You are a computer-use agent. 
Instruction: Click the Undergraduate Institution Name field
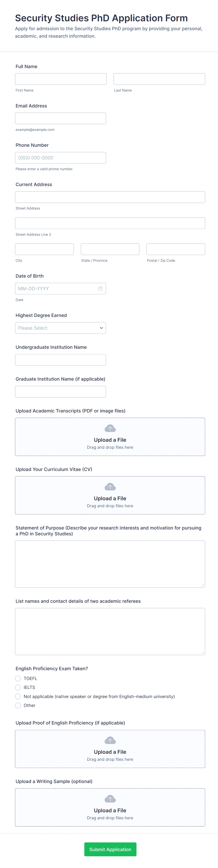[60, 360]
